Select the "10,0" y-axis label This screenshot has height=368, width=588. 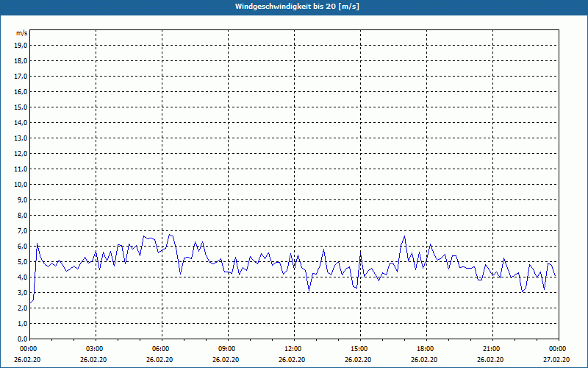21,185
